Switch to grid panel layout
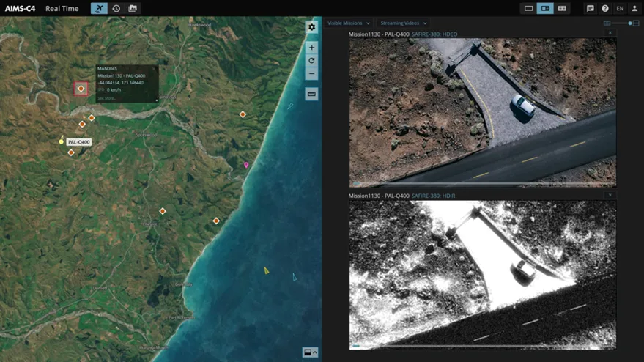The height and width of the screenshot is (362, 644). tap(562, 8)
